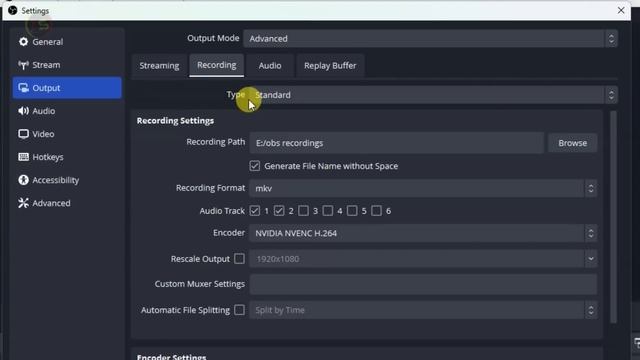This screenshot has width=640, height=360.
Task: Open the General settings gear icon
Action: 23,42
